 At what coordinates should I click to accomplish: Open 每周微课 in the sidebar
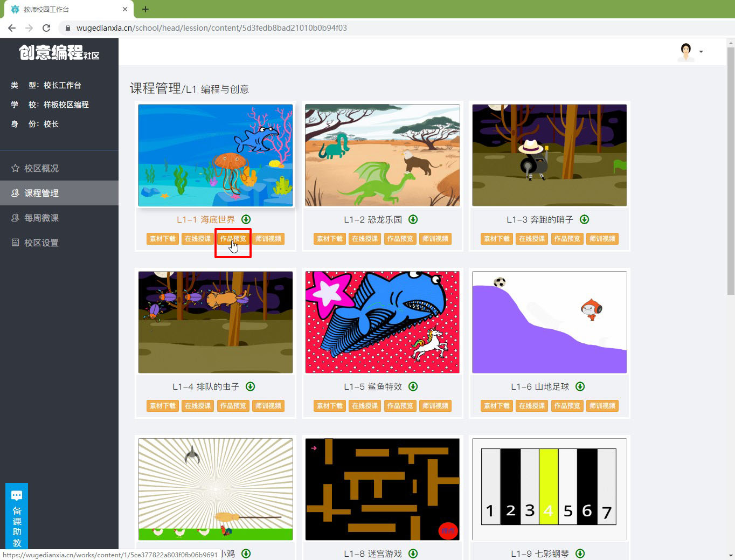(x=59, y=218)
